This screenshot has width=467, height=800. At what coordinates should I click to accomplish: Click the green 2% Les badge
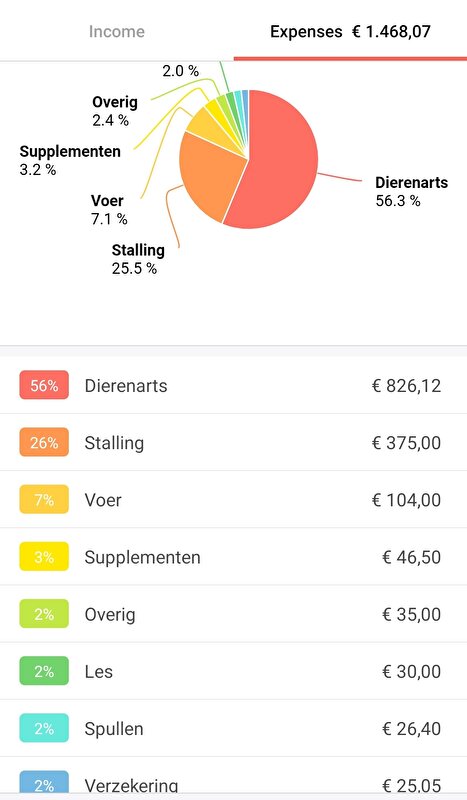point(44,671)
